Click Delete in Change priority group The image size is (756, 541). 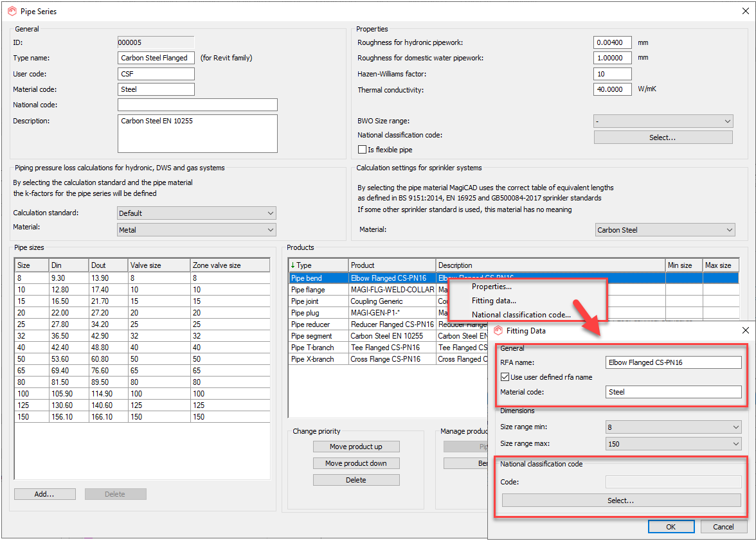tap(356, 481)
